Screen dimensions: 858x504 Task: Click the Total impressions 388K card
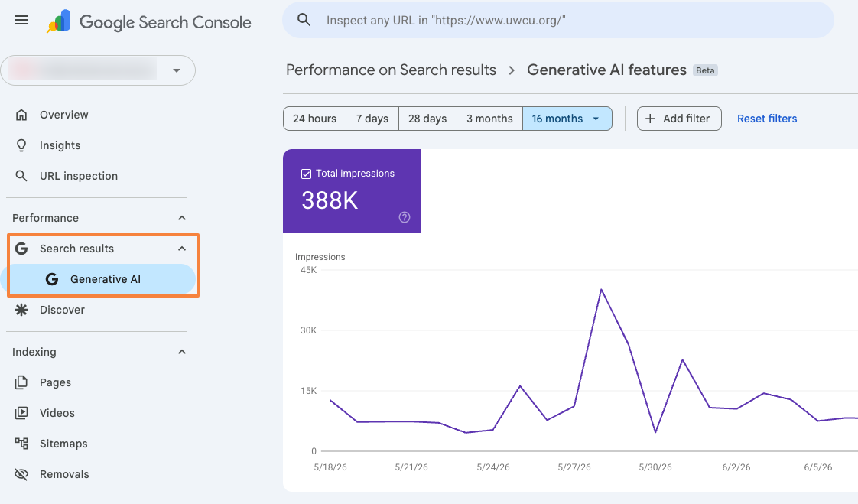351,191
